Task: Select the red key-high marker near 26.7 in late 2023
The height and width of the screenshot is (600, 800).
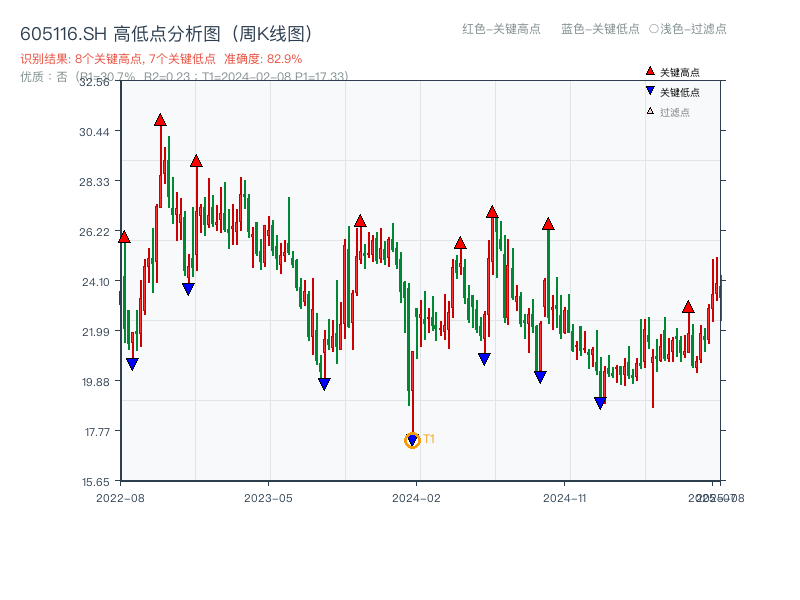Action: coord(360,221)
